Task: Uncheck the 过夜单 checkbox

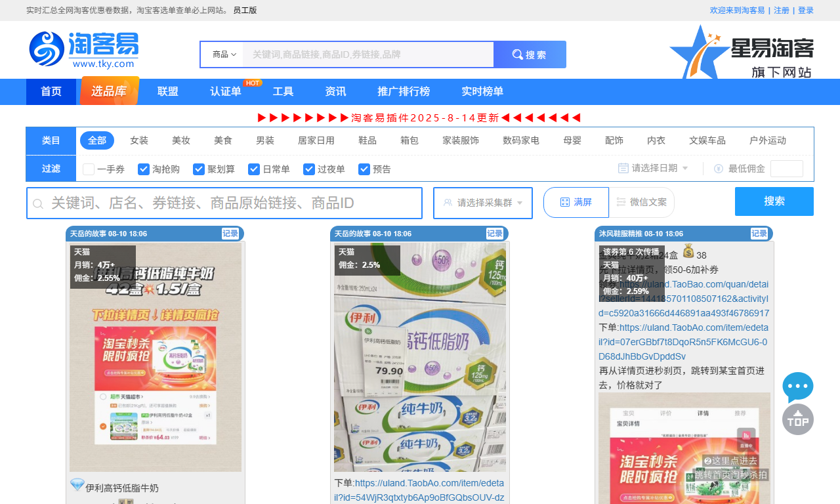Action: [309, 169]
